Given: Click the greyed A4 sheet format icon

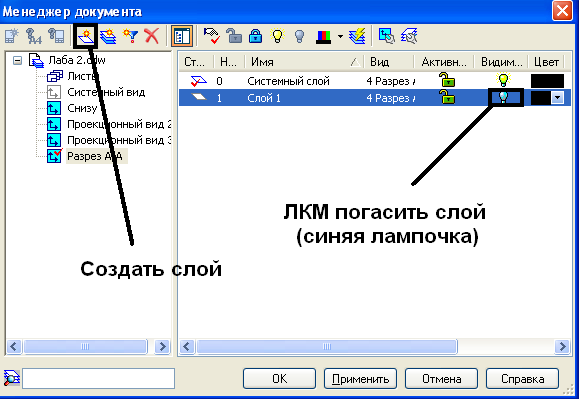Looking at the screenshot, I should tap(34, 36).
